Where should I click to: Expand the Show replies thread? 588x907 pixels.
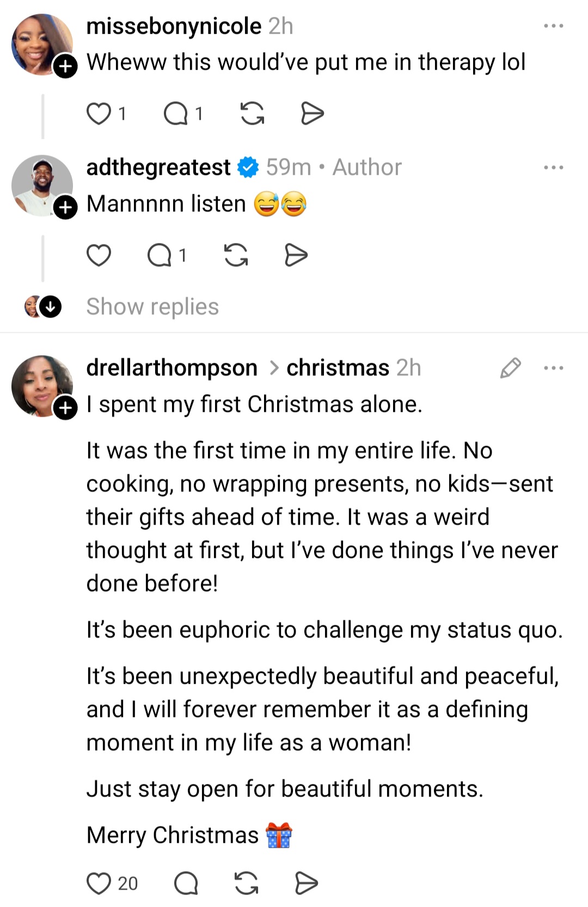point(152,307)
